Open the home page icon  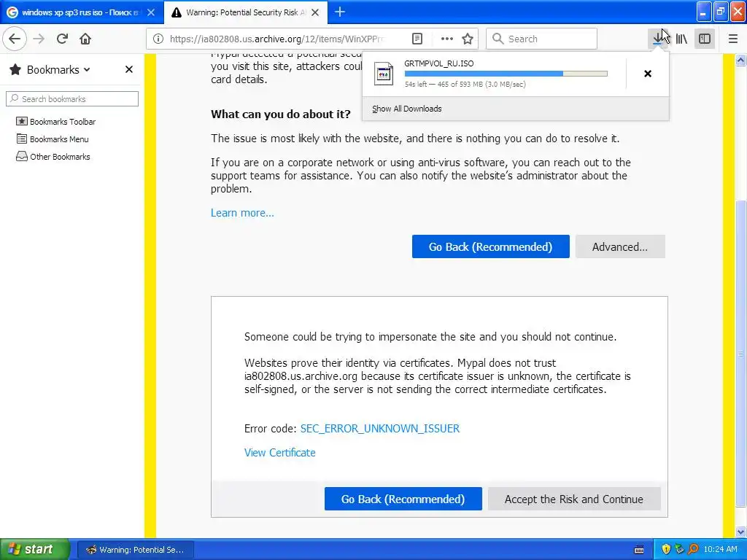[x=85, y=39]
